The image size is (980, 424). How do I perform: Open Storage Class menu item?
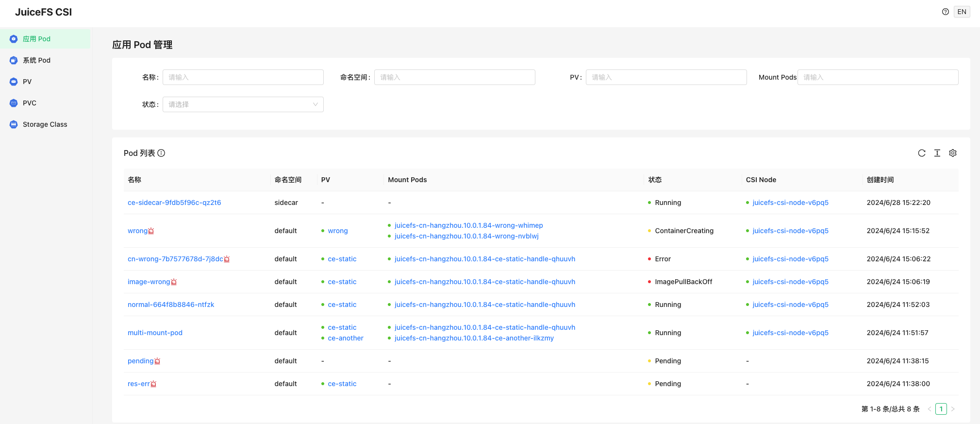[x=46, y=124]
